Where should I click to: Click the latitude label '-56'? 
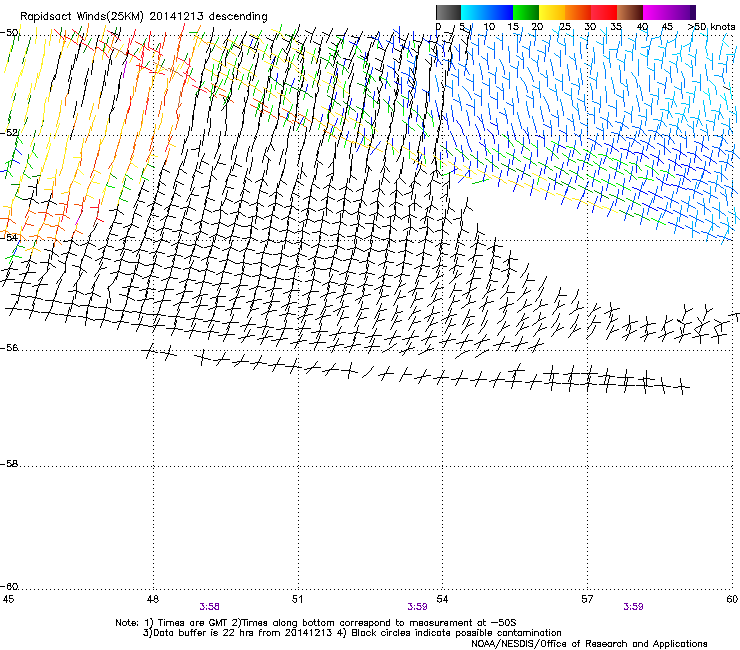coord(9,347)
